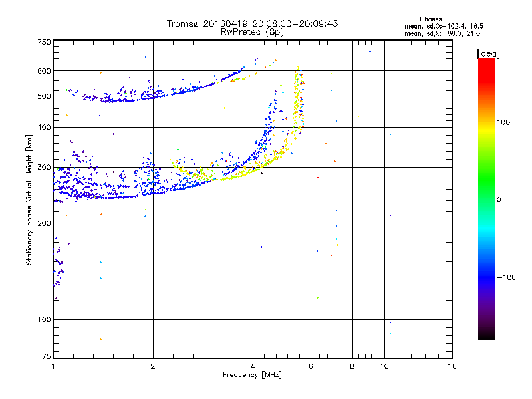Click the 'Stationary phase Virtual Height [km]' label
This screenshot has height=399, width=532.
coord(29,199)
